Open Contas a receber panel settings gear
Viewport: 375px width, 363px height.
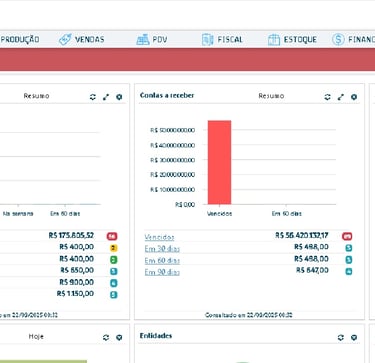(354, 97)
